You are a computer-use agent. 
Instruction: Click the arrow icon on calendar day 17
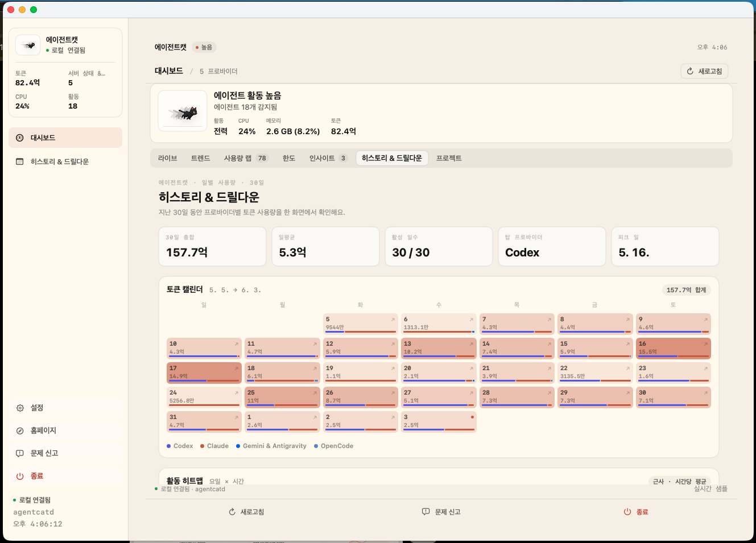[x=237, y=368]
